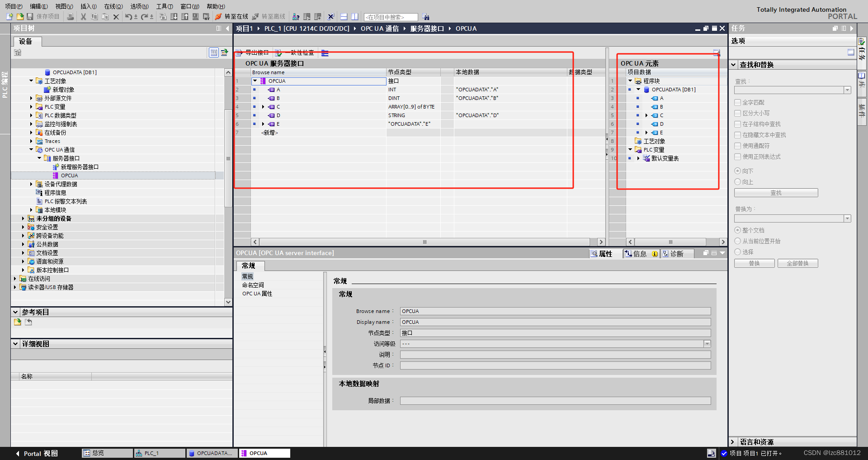Screen dimensions: 868x460
Task: Click the Redo arrow icon
Action: click(x=144, y=17)
